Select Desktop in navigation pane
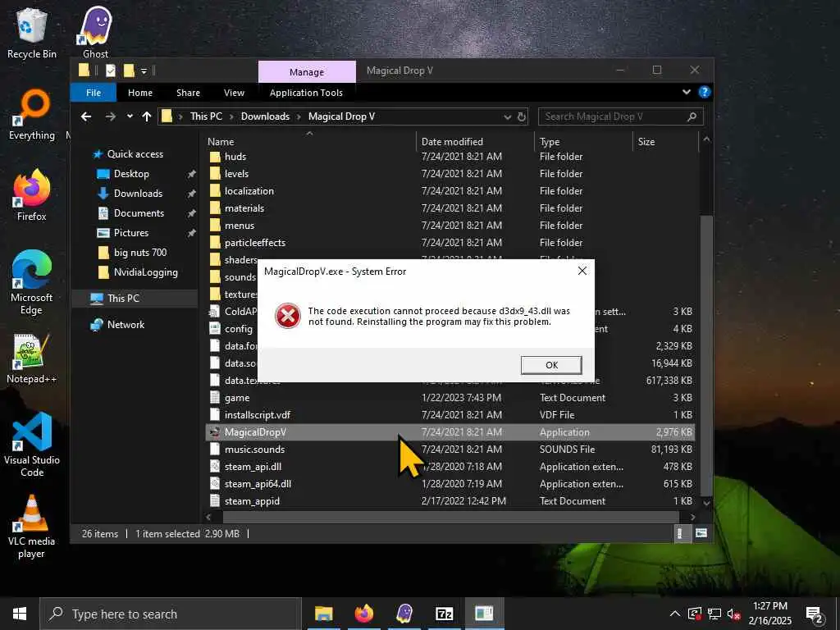The height and width of the screenshot is (630, 840). point(131,174)
